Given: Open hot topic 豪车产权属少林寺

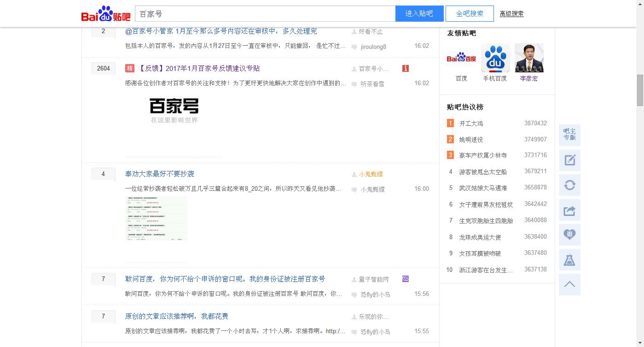Looking at the screenshot, I should click(483, 155).
